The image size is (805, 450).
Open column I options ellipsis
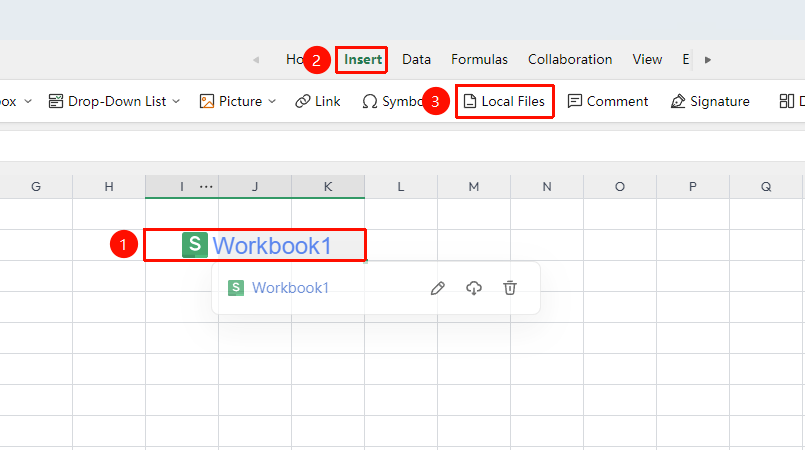tap(206, 187)
